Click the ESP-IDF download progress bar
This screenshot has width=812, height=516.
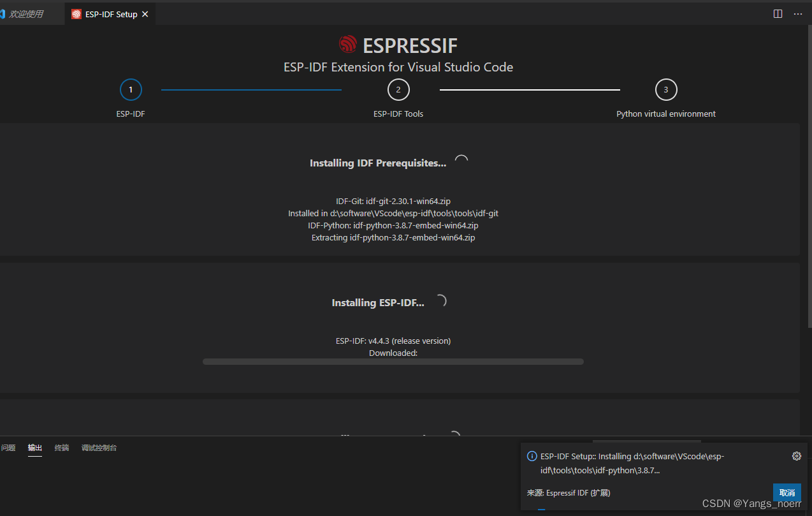[393, 361]
